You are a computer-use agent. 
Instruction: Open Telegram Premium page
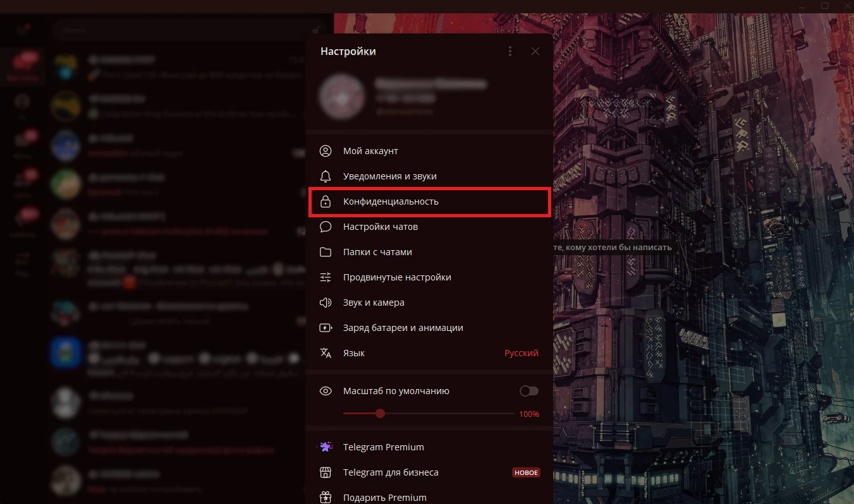pyautogui.click(x=429, y=447)
